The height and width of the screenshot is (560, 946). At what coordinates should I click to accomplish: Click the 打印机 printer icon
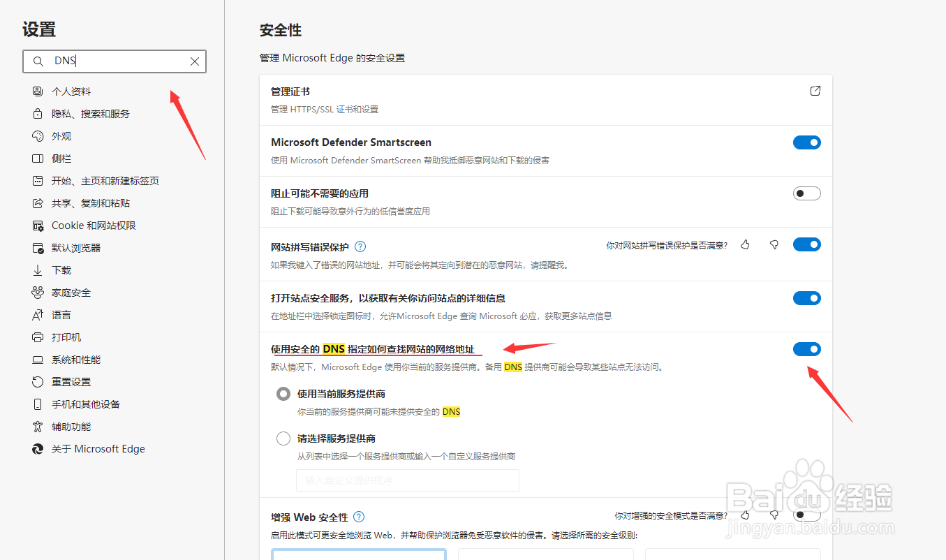(38, 337)
